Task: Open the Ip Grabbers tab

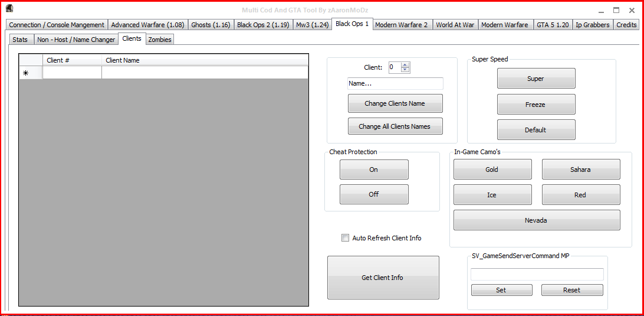Action: 593,25
